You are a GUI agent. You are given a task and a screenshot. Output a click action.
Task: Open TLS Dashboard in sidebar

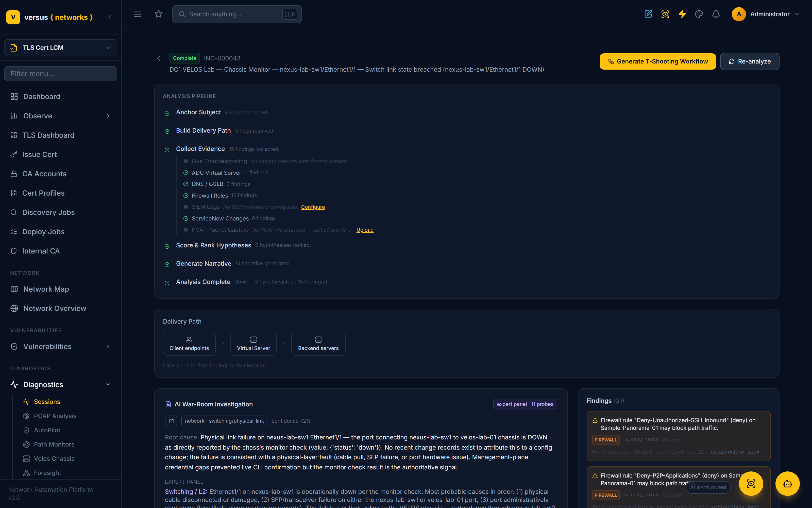click(60, 135)
